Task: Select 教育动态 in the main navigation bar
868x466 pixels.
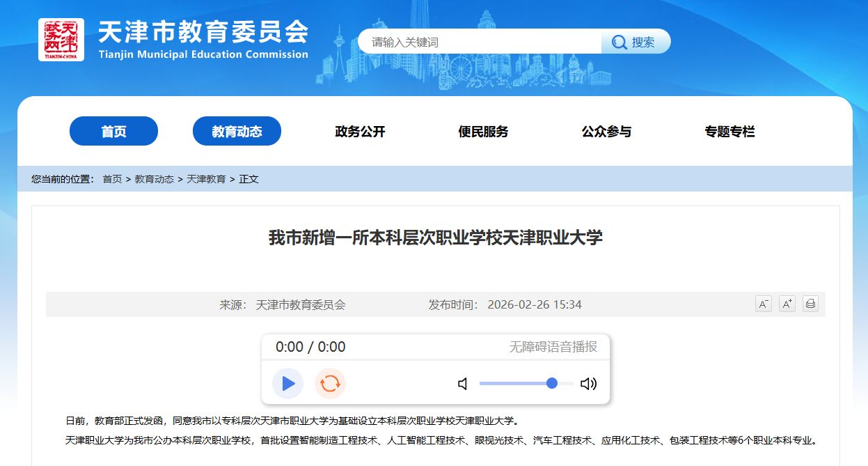Action: [x=237, y=131]
